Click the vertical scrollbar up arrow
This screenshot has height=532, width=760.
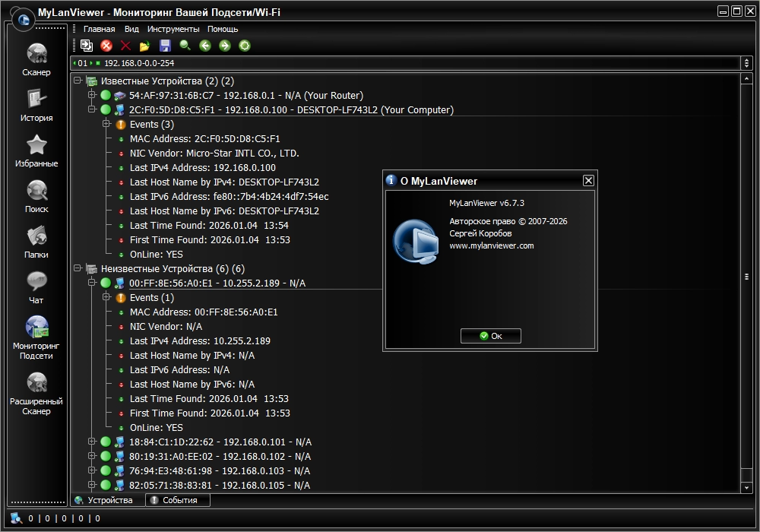point(746,78)
